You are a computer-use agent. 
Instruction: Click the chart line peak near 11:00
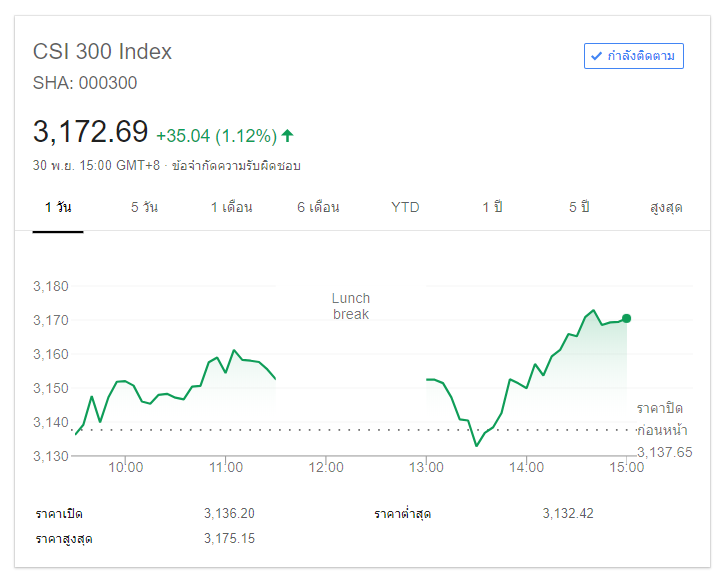pos(234,351)
